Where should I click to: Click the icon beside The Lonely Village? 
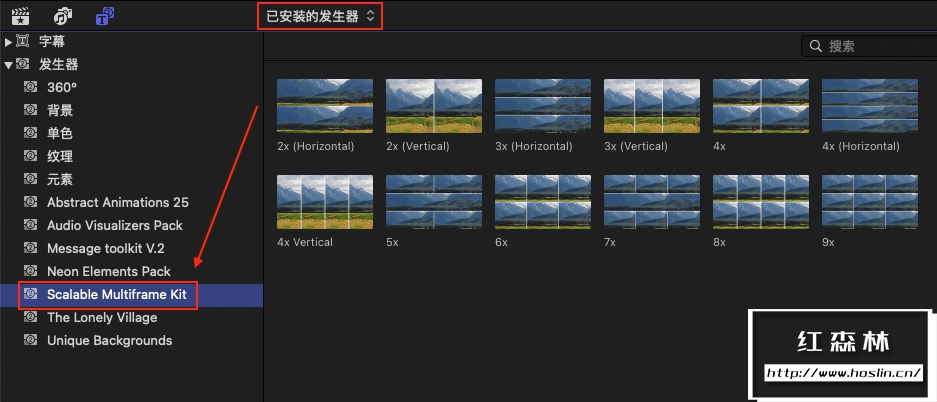pyautogui.click(x=30, y=317)
